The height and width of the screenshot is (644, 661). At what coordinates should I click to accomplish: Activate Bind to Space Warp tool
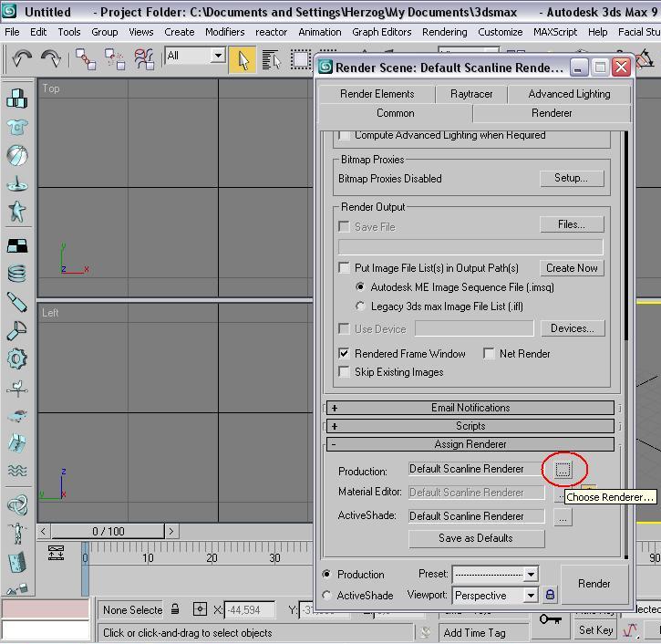click(144, 59)
